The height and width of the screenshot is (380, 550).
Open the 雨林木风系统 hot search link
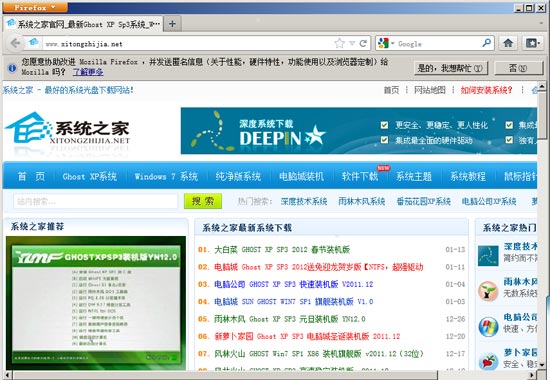point(362,201)
